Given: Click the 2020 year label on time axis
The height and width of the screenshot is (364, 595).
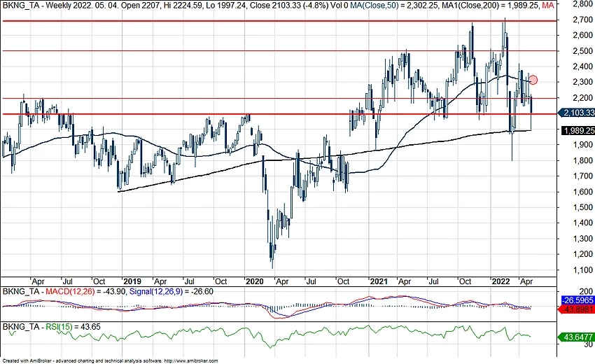Looking at the screenshot, I should point(254,281).
